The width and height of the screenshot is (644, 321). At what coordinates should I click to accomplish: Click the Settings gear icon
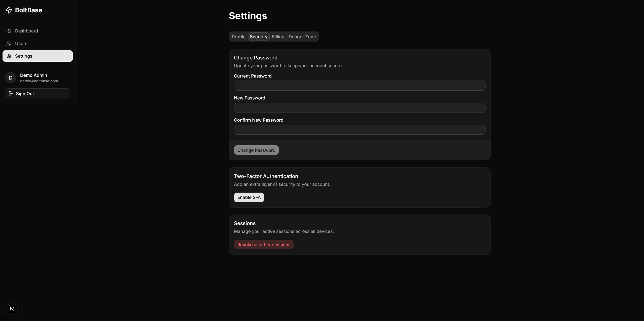9,56
